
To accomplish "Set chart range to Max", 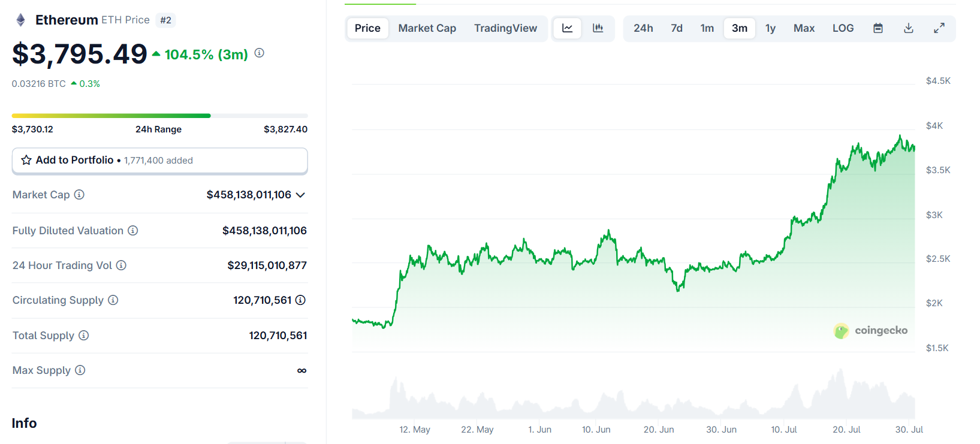I will coord(804,28).
